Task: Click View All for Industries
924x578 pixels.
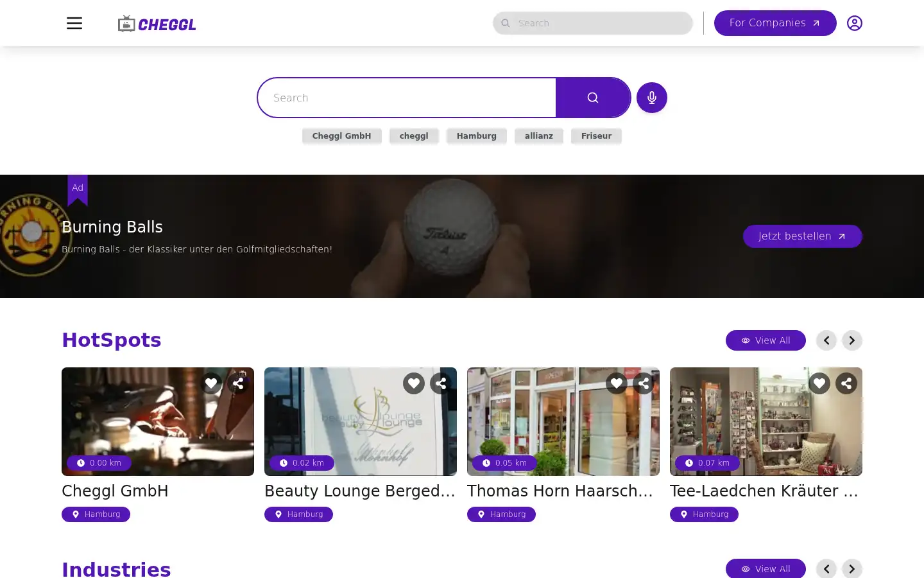Action: click(766, 568)
